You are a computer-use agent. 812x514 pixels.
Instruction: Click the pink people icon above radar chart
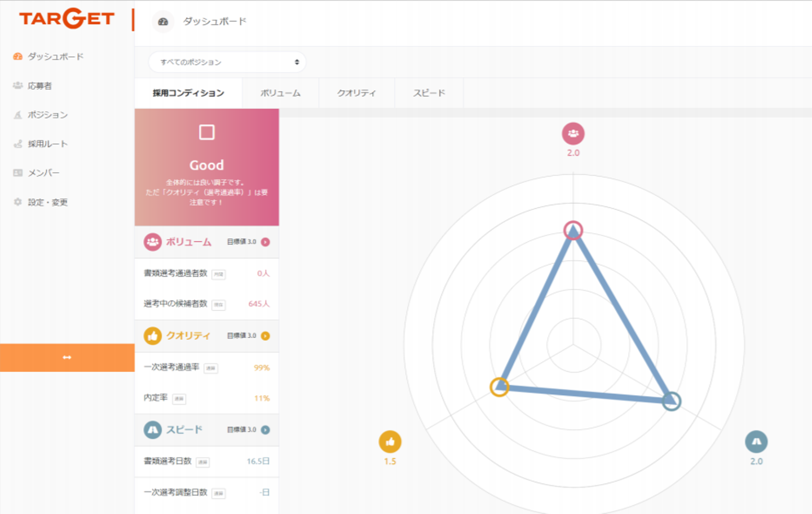(573, 134)
